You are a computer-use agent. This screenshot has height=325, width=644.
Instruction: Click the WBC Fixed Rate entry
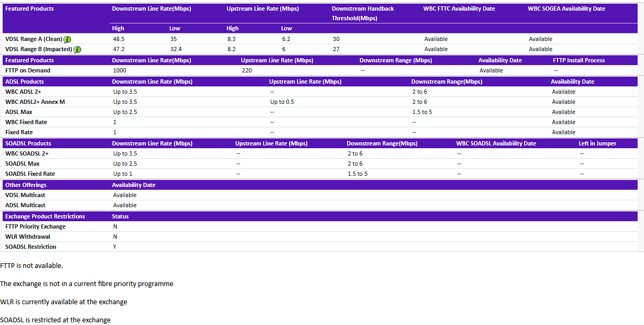coord(25,122)
